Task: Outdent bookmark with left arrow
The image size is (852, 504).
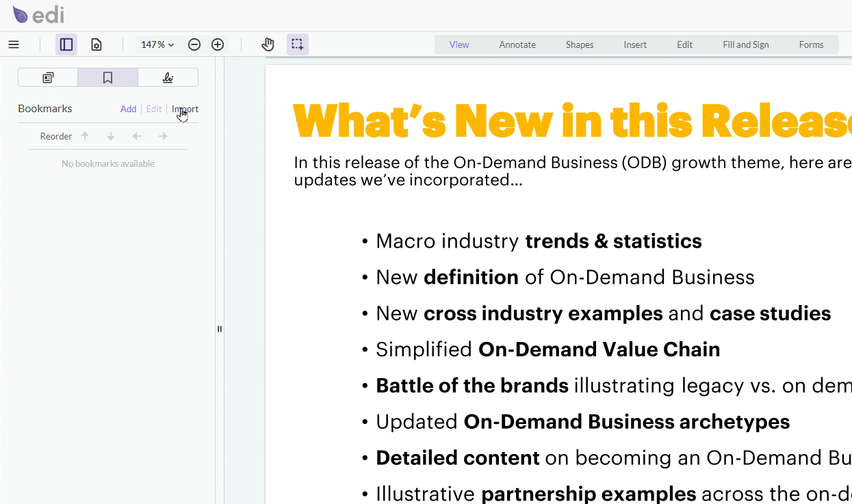Action: 137,136
